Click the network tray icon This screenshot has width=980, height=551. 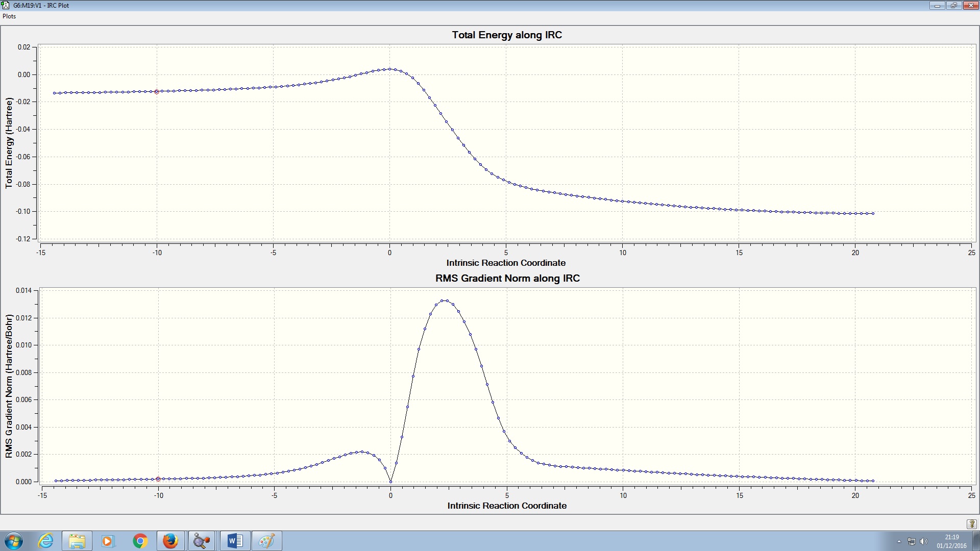coord(912,541)
